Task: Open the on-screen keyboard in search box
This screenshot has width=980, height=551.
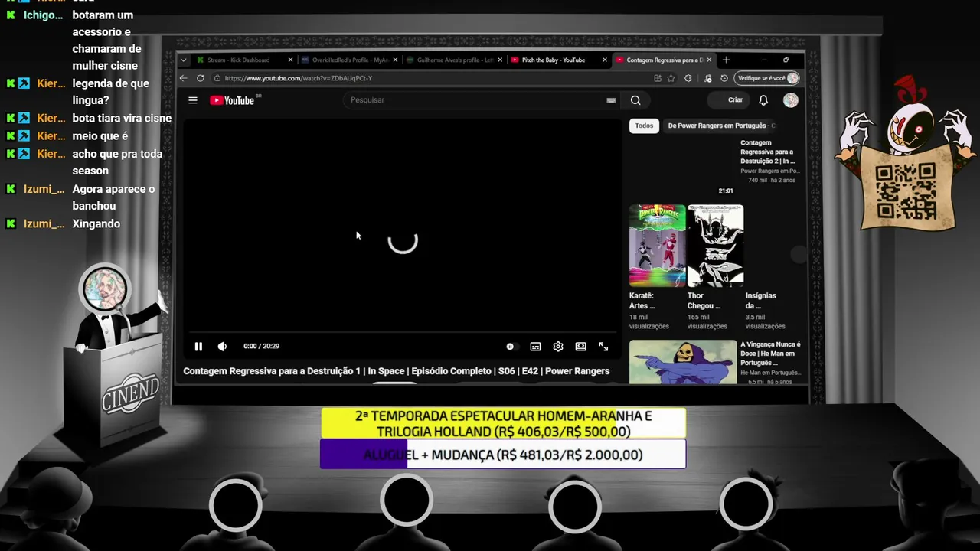Action: tap(611, 100)
